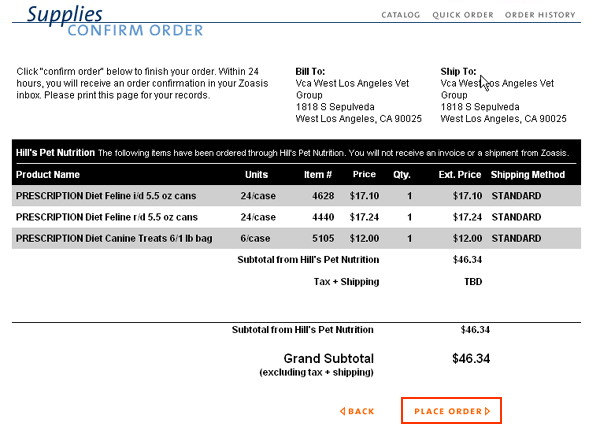This screenshot has width=600, height=426.
Task: Select the Feline r/d 5.5 oz cans row
Action: point(296,217)
